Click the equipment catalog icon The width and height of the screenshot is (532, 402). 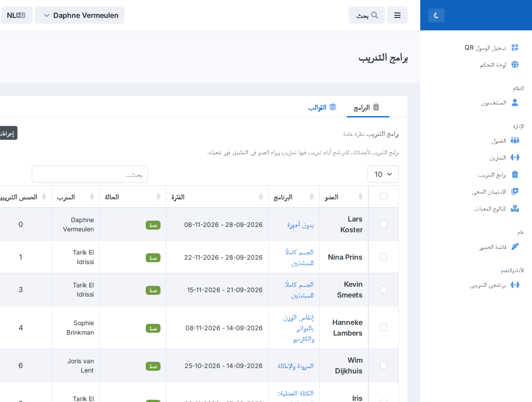pyautogui.click(x=515, y=209)
